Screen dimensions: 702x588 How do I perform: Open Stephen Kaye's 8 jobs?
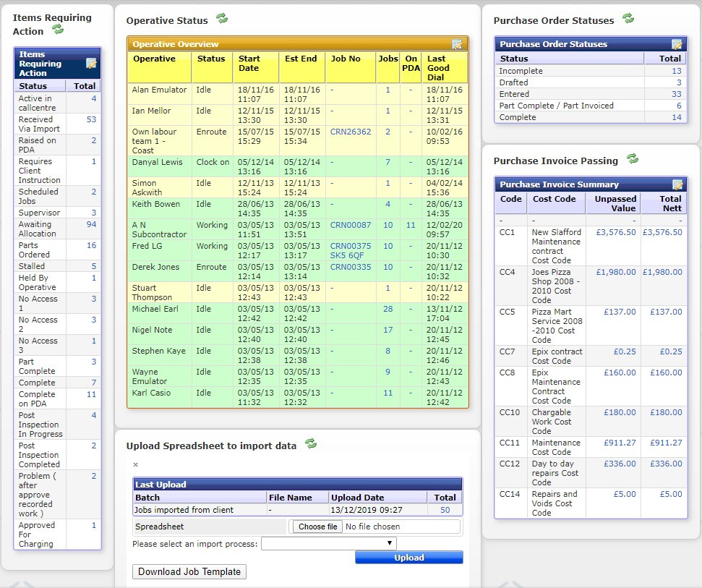tap(388, 351)
